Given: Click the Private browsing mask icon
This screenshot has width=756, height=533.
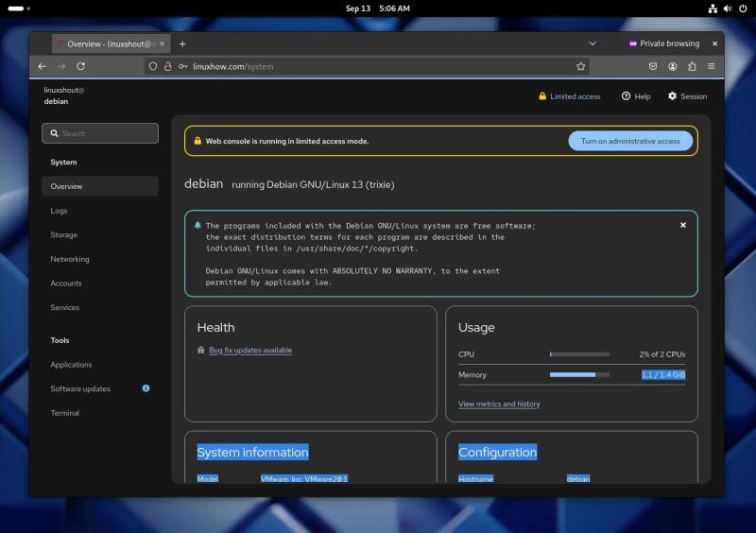Looking at the screenshot, I should tap(632, 43).
